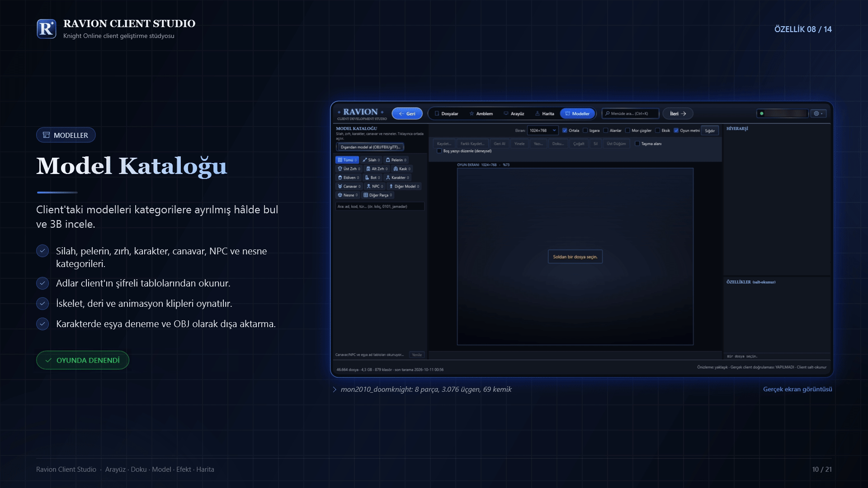Select the Tümü category filter chip
This screenshot has height=488, width=868.
[x=347, y=160]
